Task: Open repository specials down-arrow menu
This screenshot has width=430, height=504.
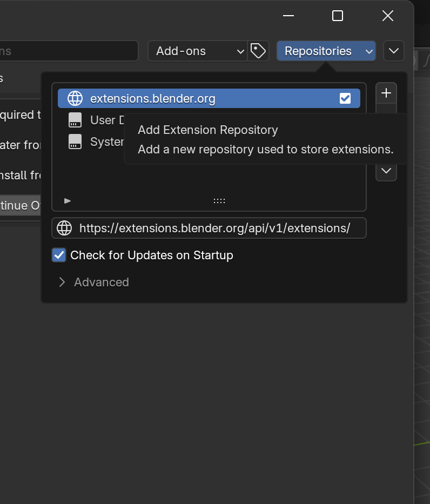Action: click(x=386, y=171)
